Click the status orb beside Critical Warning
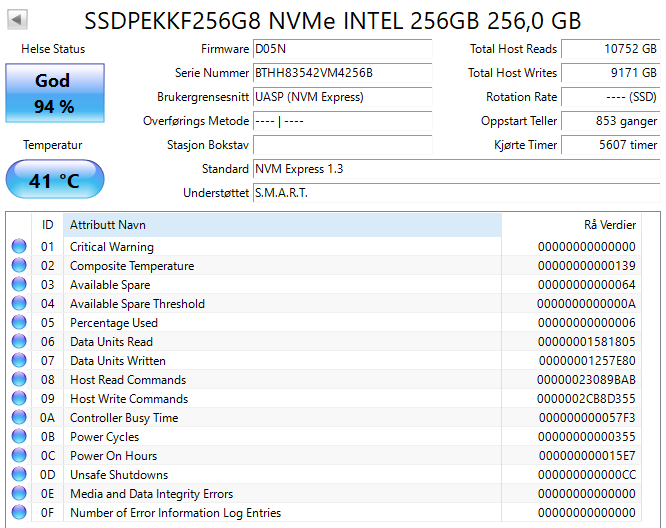666x528 pixels. (x=19, y=247)
